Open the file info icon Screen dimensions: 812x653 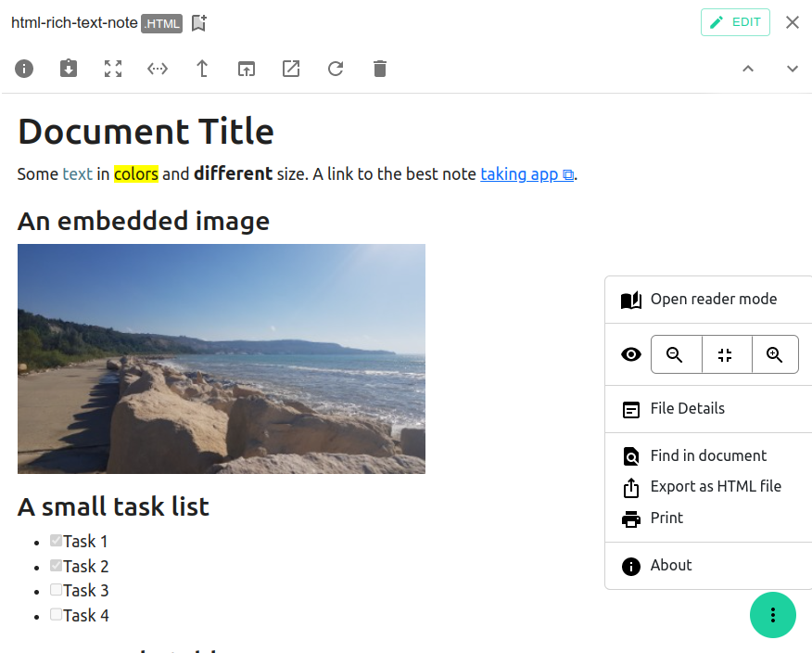point(24,69)
